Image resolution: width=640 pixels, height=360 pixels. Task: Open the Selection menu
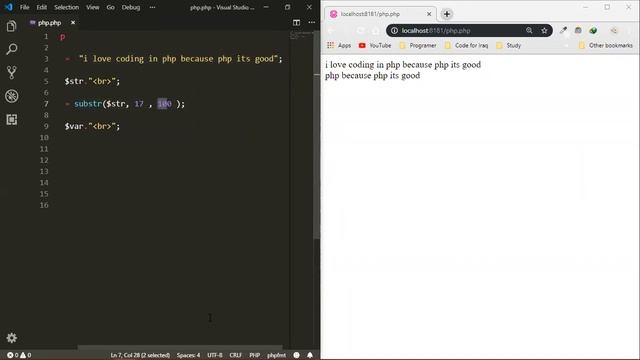(66, 7)
